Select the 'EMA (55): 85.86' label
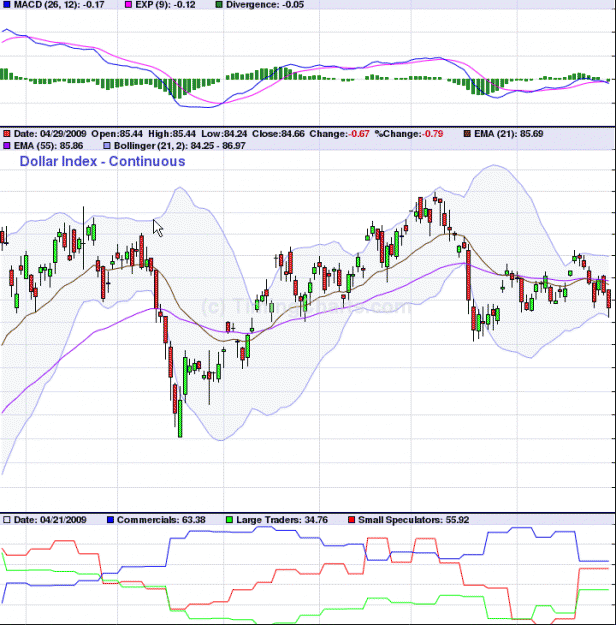 pos(48,145)
